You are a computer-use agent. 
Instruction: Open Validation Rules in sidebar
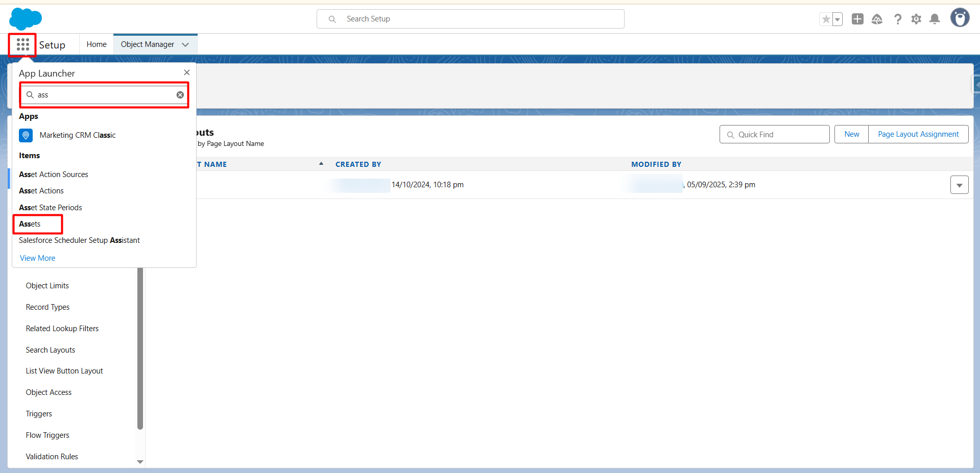(x=52, y=457)
